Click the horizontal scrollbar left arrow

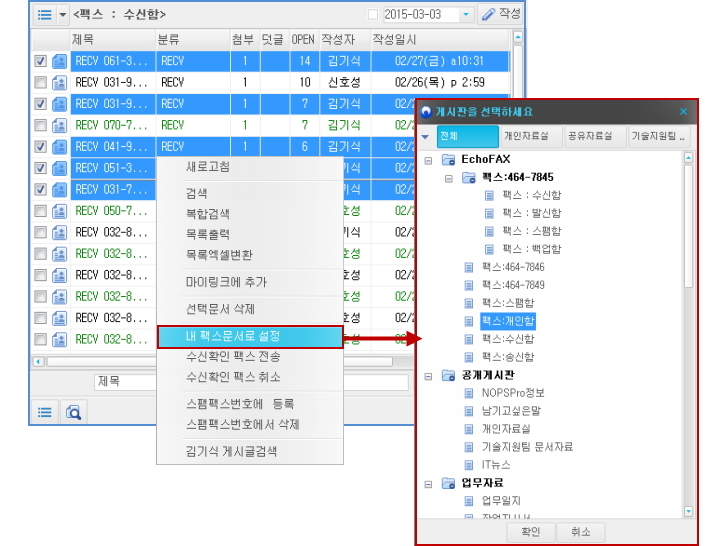pos(38,362)
